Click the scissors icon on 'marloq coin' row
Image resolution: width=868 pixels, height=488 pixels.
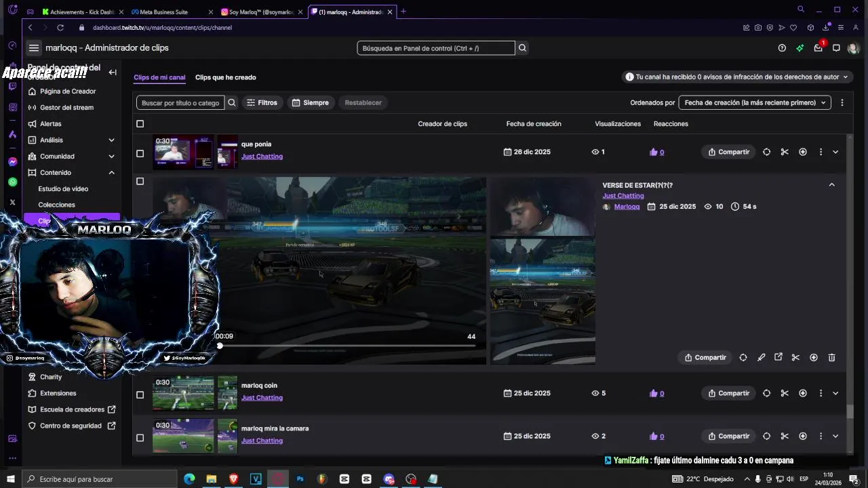(x=785, y=393)
